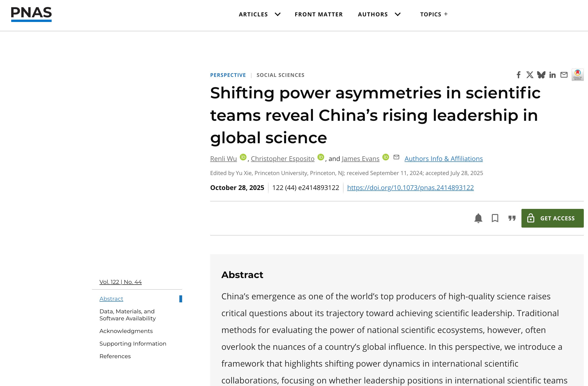Share the article via LinkedIn
Screen dimensions: 588x386
pos(553,75)
